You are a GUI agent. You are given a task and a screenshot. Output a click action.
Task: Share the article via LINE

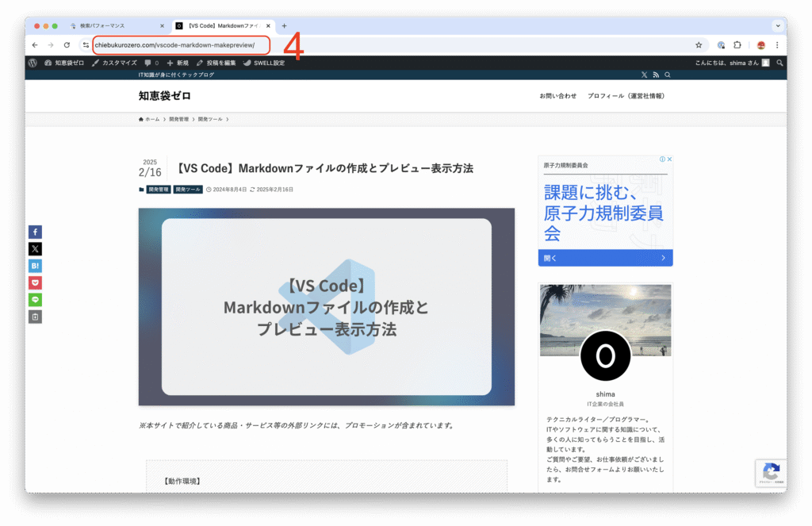[35, 300]
